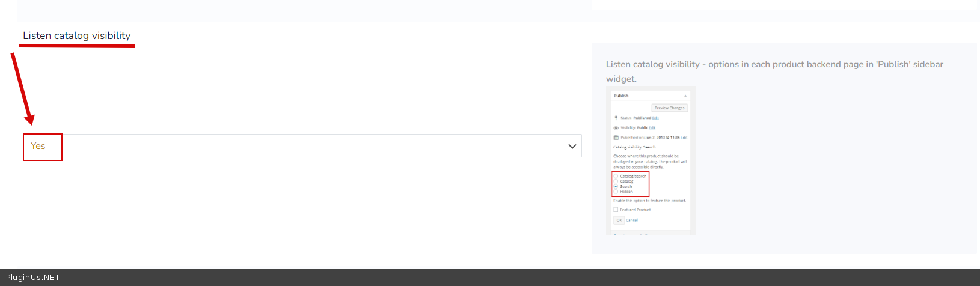Viewport: 980px width, 286px height.
Task: Choose the Catalog radio option
Action: [x=616, y=181]
